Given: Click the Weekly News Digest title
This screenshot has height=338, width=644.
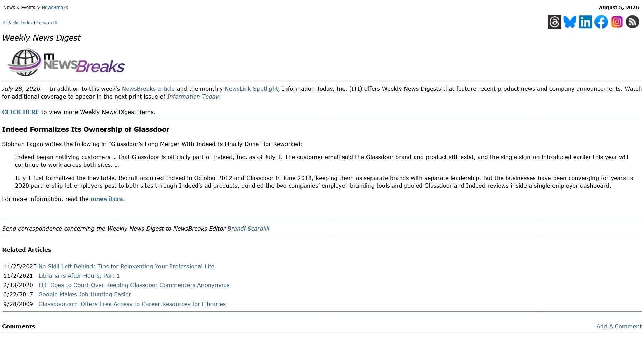Looking at the screenshot, I should pos(41,38).
